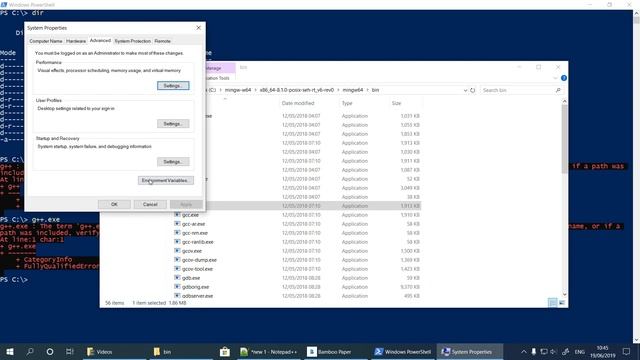Viewport: 640px width, 360px height.
Task: Click Explorer search magnifier icon
Action: click(x=558, y=90)
